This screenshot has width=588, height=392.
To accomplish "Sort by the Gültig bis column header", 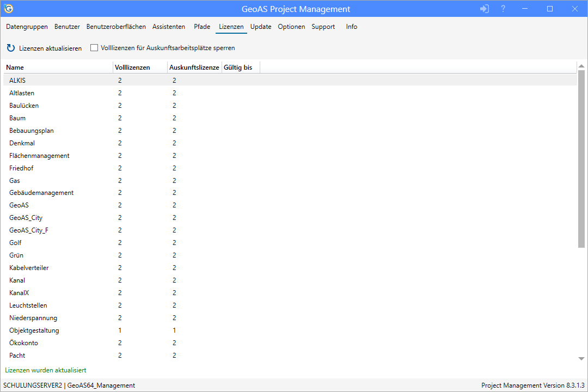I will pos(241,68).
